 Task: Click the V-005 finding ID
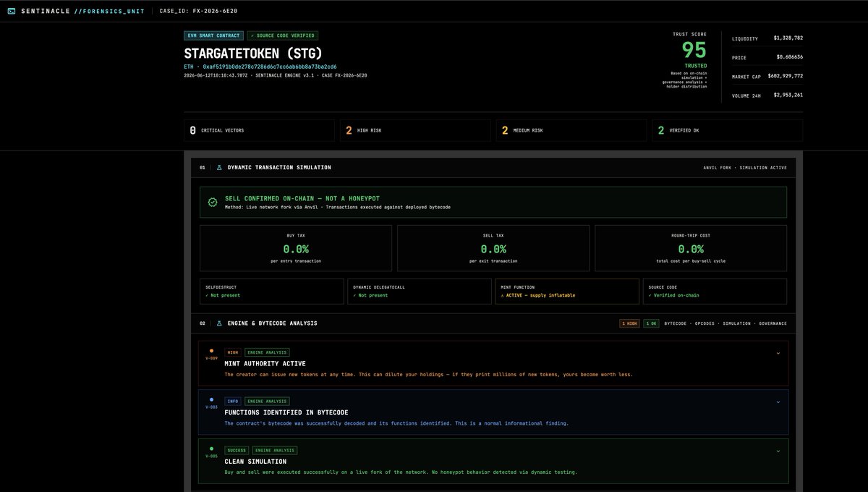[211, 456]
